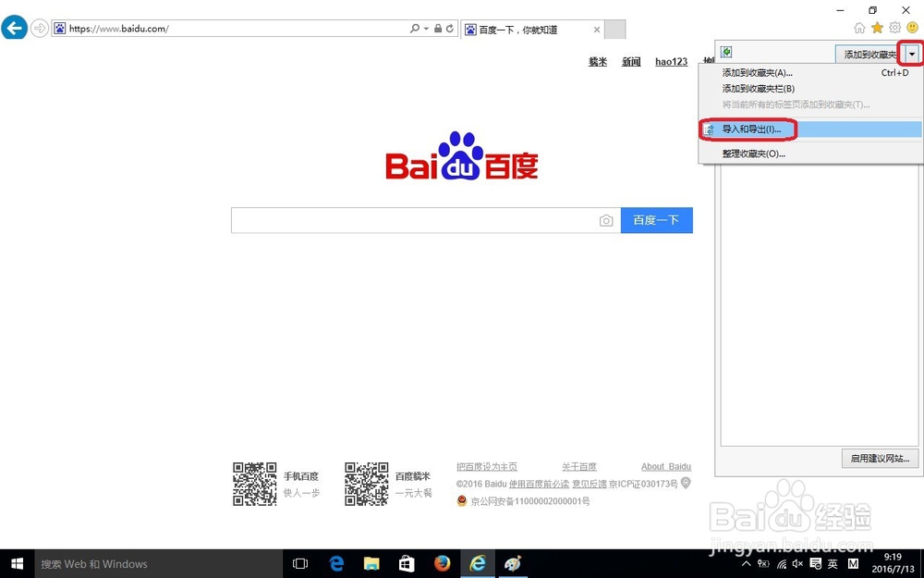Click the smiley feedback icon

(x=912, y=28)
